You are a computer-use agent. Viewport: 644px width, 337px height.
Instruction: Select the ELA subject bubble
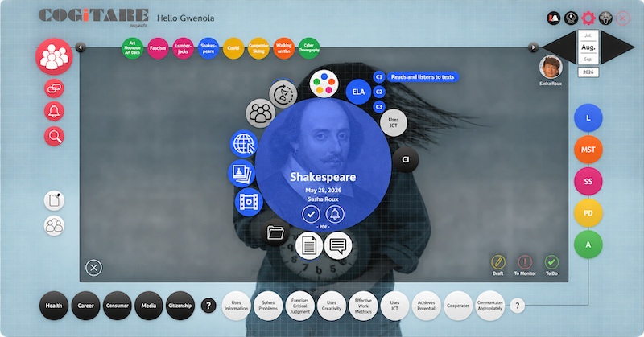[358, 92]
